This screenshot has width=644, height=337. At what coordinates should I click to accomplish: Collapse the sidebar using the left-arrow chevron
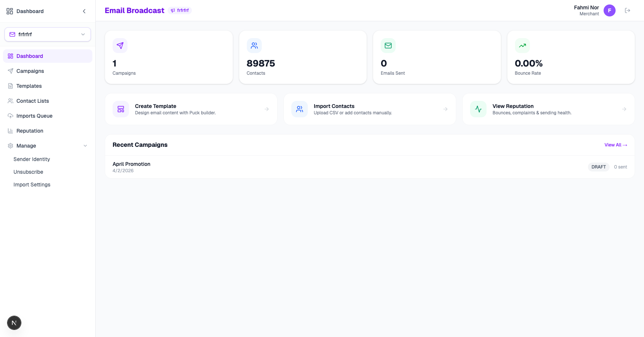(84, 11)
